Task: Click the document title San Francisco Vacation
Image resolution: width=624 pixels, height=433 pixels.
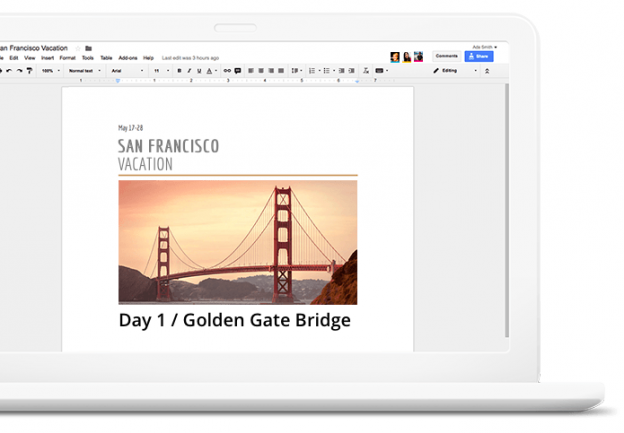Action: pos(34,48)
